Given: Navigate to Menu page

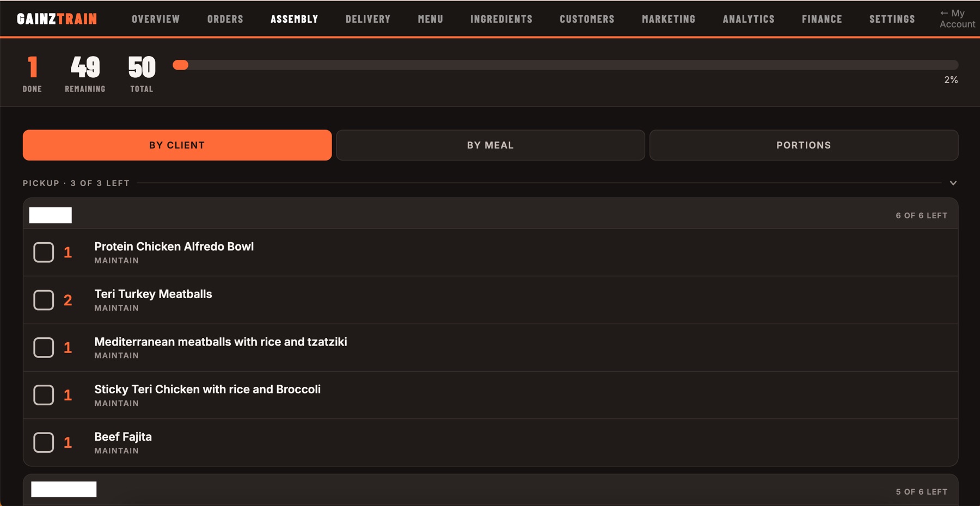Looking at the screenshot, I should pyautogui.click(x=430, y=19).
